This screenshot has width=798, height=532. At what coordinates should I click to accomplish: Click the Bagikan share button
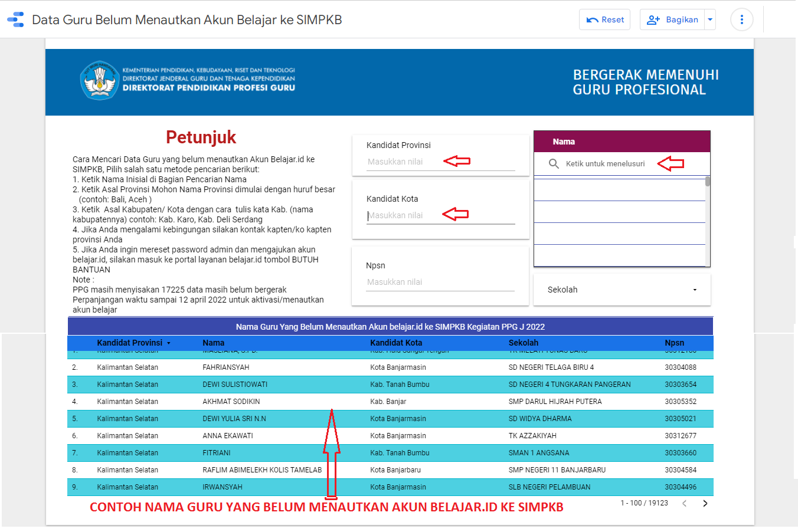pos(672,19)
